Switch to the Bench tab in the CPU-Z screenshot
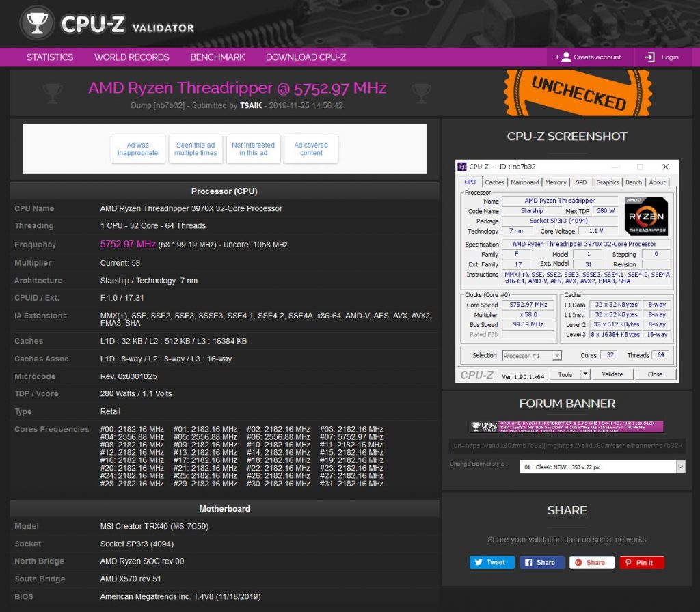 pos(634,182)
